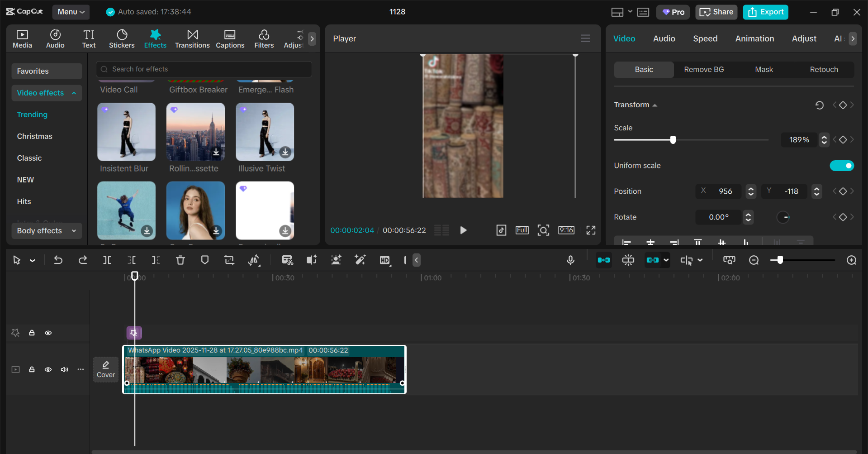Switch to the Audio settings tab
Screen dimensions: 868x454
(x=664, y=38)
